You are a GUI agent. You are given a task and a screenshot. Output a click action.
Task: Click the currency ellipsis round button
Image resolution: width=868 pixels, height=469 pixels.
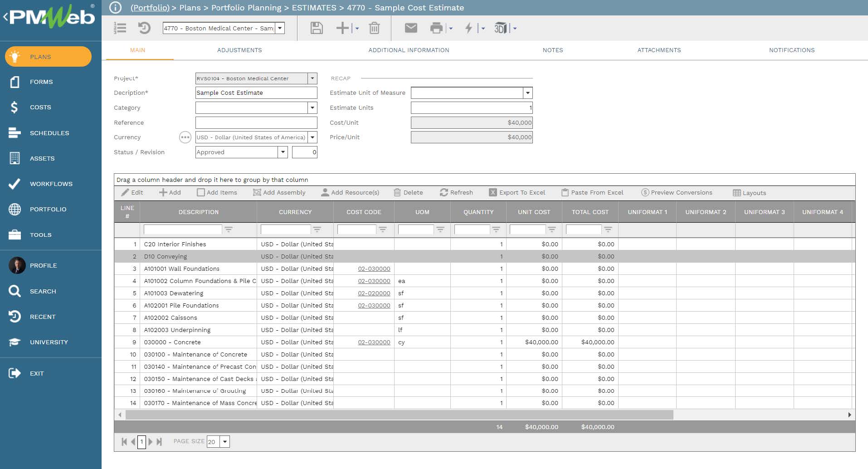click(185, 137)
